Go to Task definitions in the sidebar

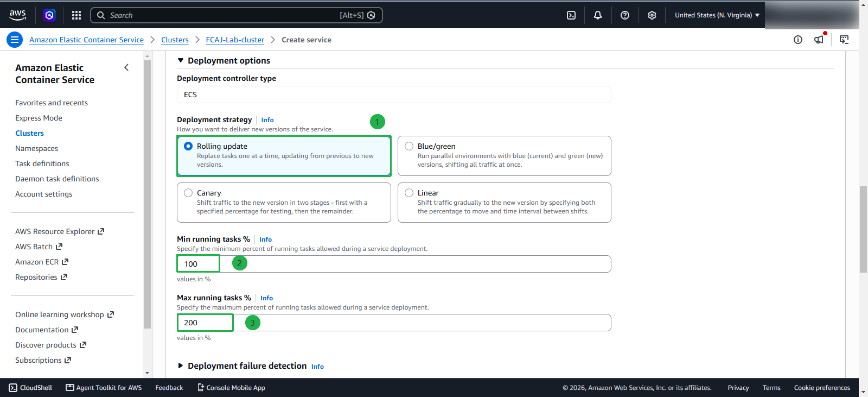tap(42, 163)
